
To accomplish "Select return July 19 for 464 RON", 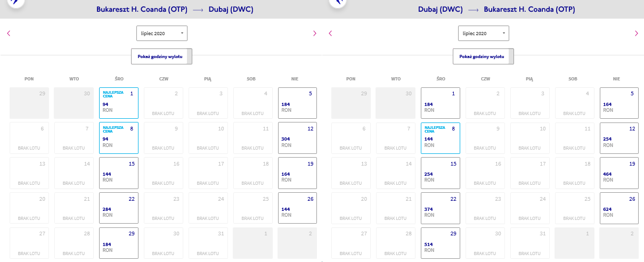I will pyautogui.click(x=619, y=173).
